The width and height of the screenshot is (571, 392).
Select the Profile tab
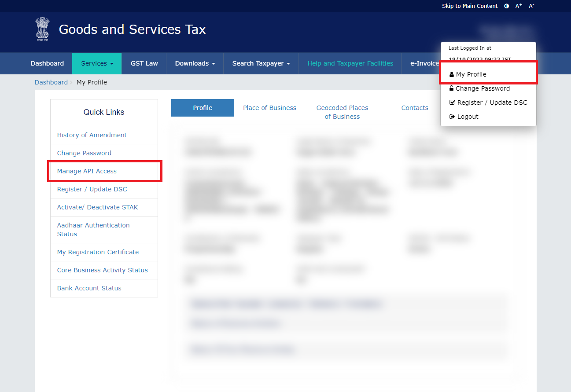(203, 108)
